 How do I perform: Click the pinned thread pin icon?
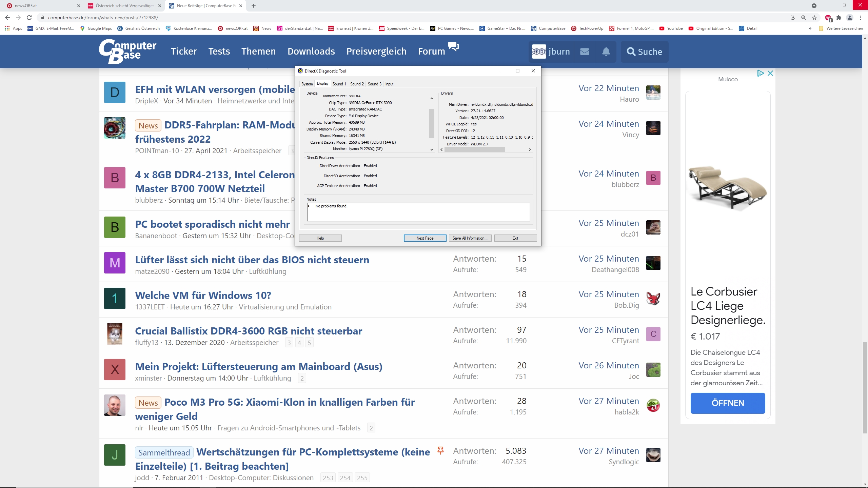440,450
